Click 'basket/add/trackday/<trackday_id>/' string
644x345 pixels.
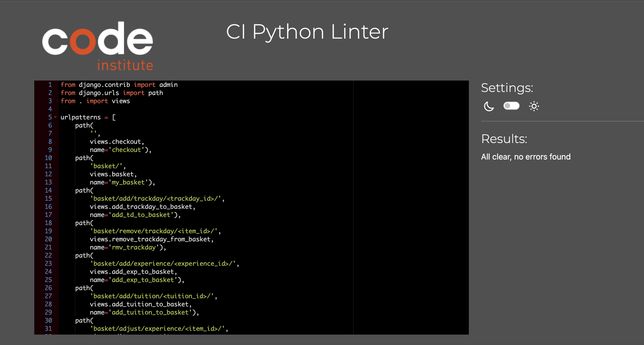click(x=156, y=198)
